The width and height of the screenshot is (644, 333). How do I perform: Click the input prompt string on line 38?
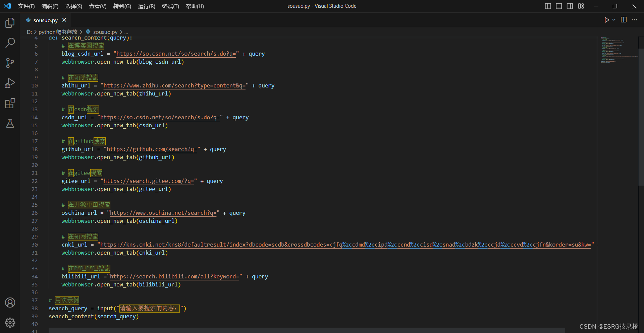[150, 308]
